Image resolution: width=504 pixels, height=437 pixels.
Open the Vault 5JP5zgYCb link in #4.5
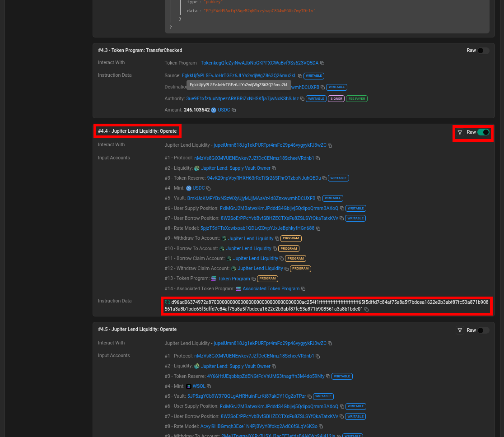[x=247, y=396]
